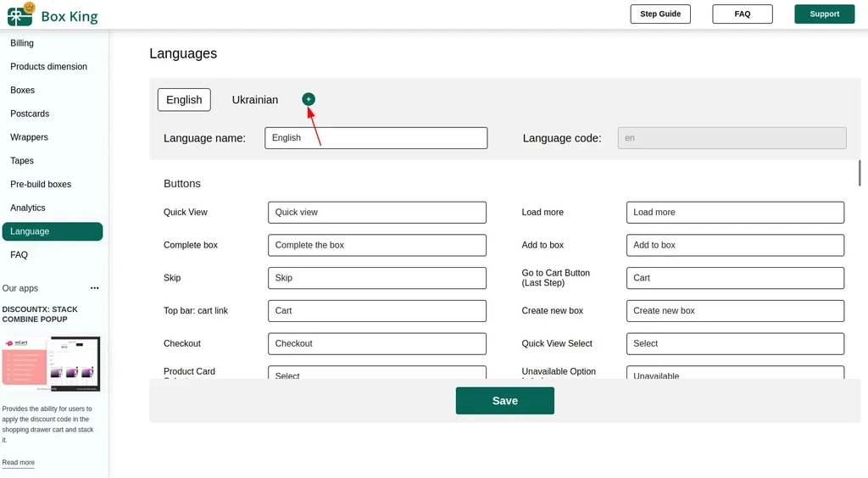Click the Our apps label
This screenshot has width=868, height=478.
pyautogui.click(x=20, y=288)
